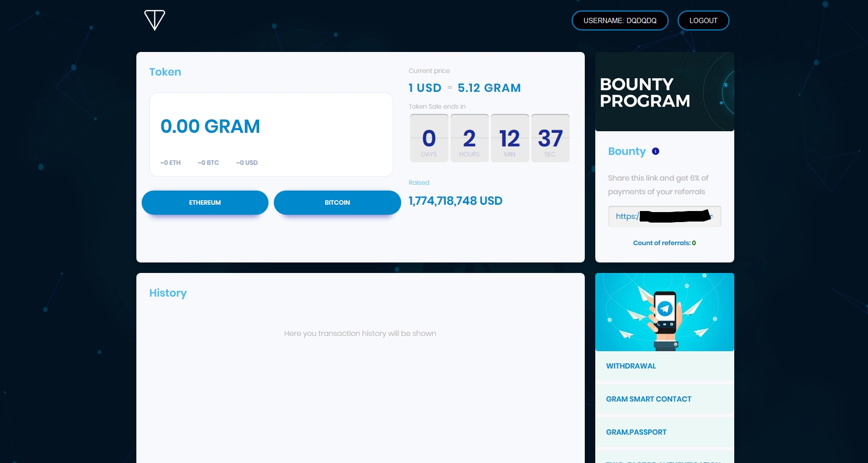
Task: Choose the ETHEREUM payment button
Action: point(205,203)
